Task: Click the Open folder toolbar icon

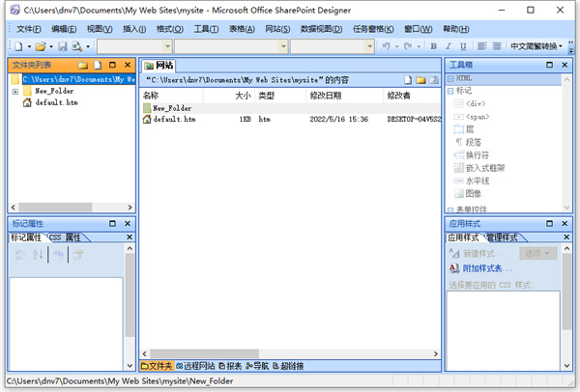Action: click(41, 46)
